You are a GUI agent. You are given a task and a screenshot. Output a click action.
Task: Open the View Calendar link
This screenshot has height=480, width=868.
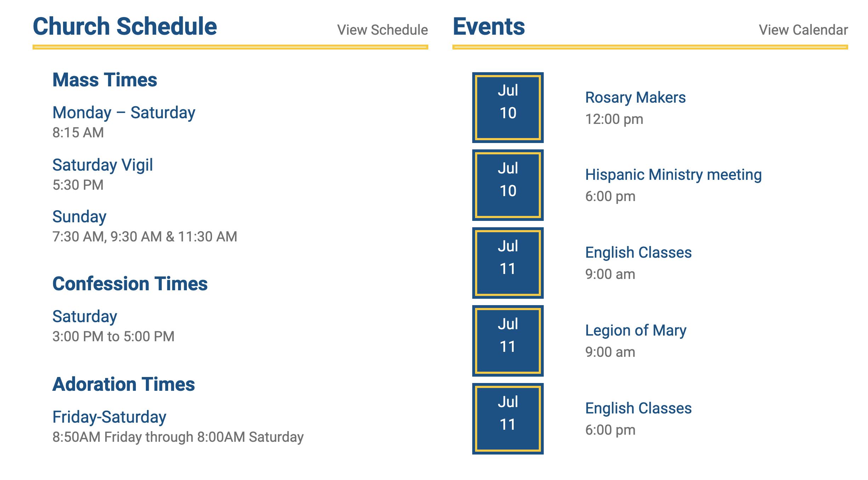point(803,30)
